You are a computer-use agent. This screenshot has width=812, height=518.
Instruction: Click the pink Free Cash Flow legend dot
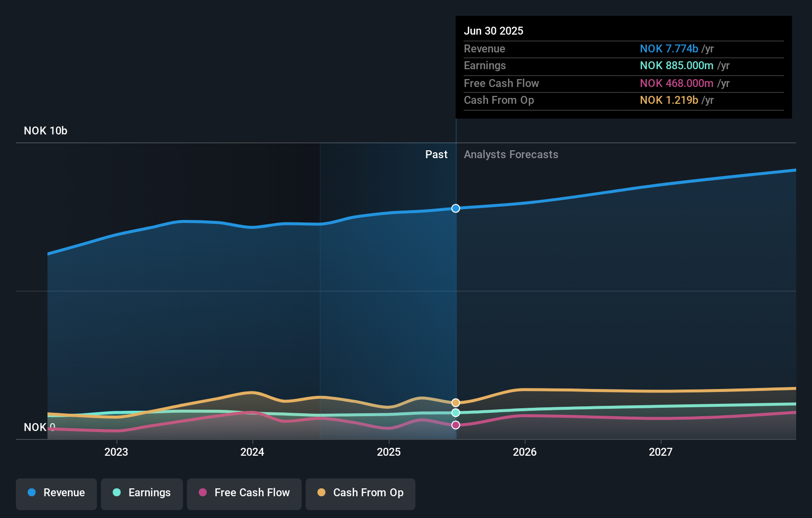(202, 493)
